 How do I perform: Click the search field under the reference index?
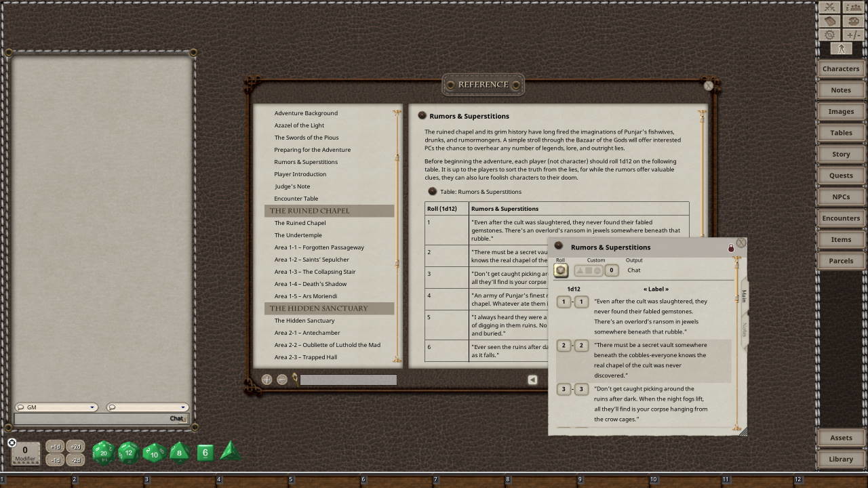[348, 380]
